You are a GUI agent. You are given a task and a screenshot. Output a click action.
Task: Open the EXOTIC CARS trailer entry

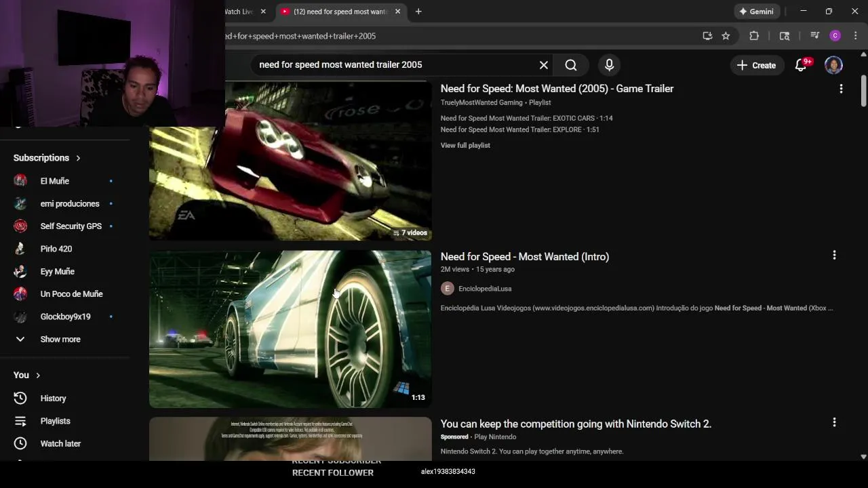coord(527,118)
